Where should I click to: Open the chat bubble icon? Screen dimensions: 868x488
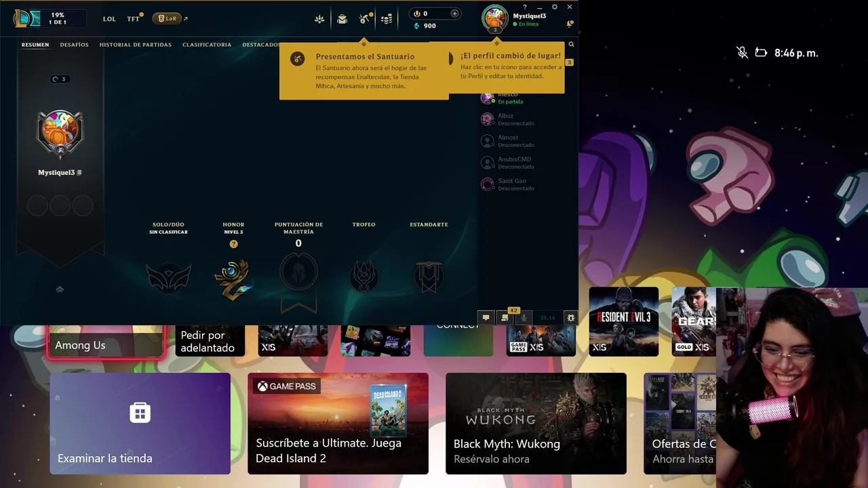coord(486,317)
